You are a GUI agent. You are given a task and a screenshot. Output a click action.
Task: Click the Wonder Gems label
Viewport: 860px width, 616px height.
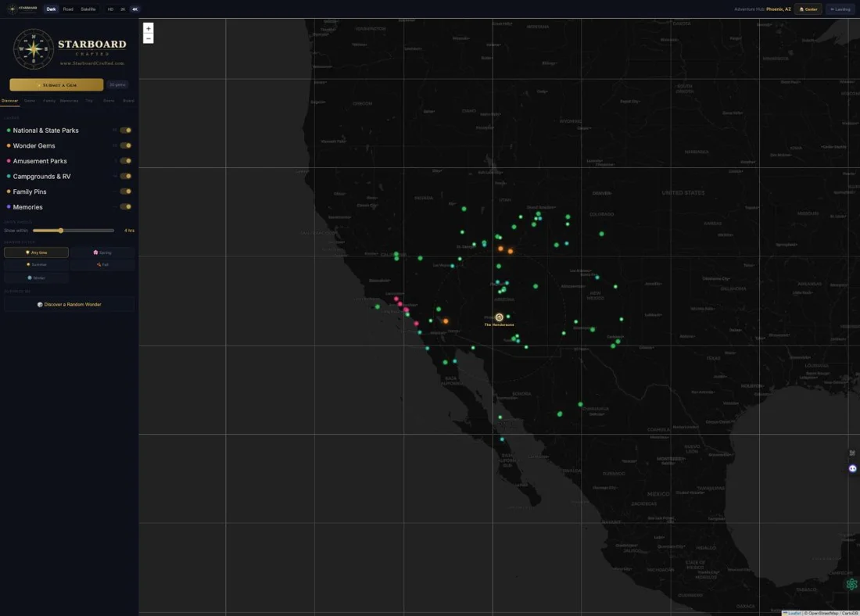(34, 146)
